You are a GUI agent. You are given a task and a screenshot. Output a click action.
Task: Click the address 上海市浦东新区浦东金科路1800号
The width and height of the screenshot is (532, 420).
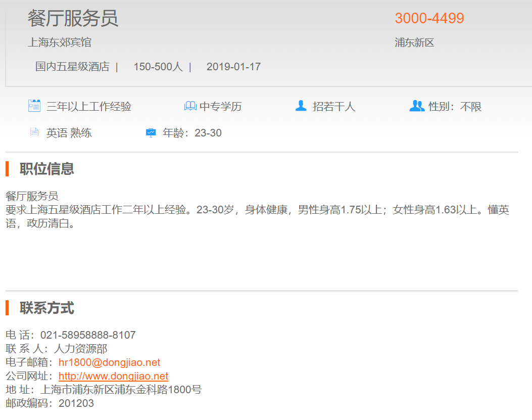(121, 390)
